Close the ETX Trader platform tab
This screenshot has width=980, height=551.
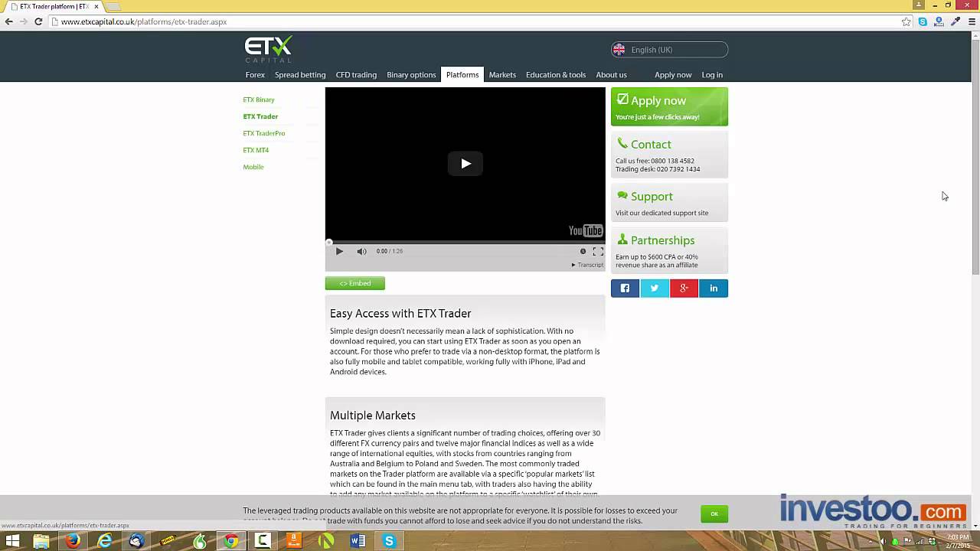(x=96, y=6)
